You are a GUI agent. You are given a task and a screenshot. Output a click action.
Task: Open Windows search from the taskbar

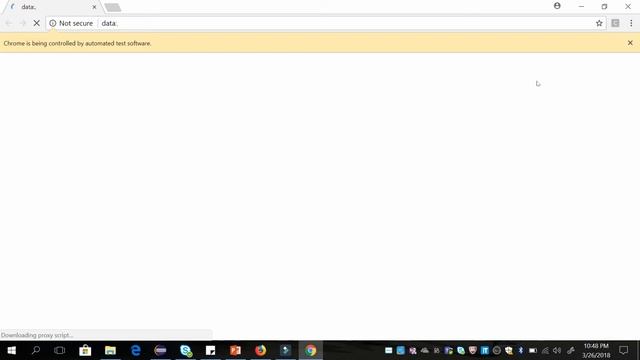[36, 350]
